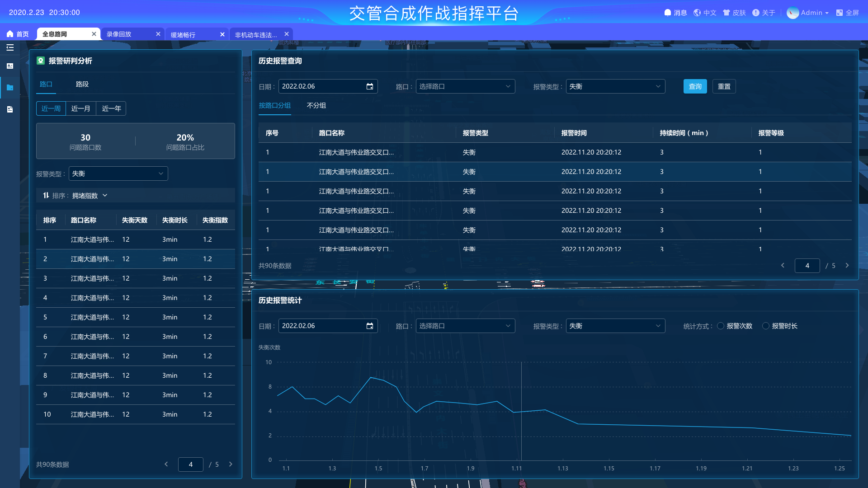Select the 路口 tab
The image size is (868, 488).
tap(46, 84)
